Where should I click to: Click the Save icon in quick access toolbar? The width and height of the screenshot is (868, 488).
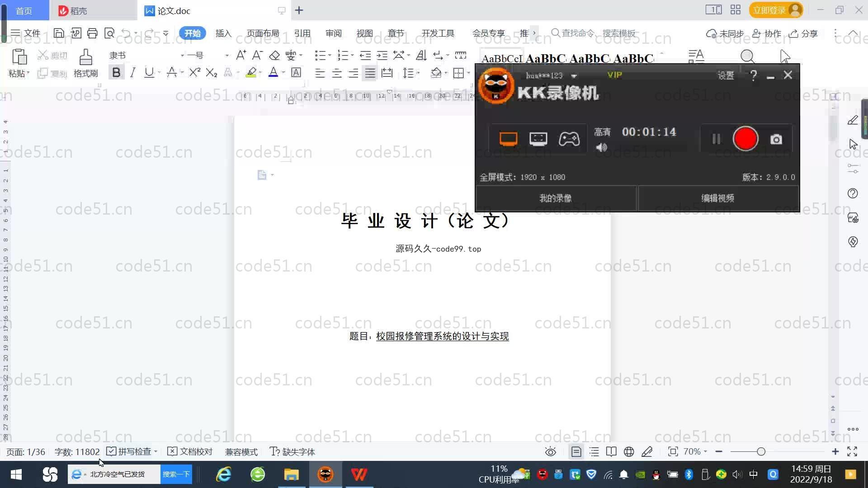(x=59, y=33)
